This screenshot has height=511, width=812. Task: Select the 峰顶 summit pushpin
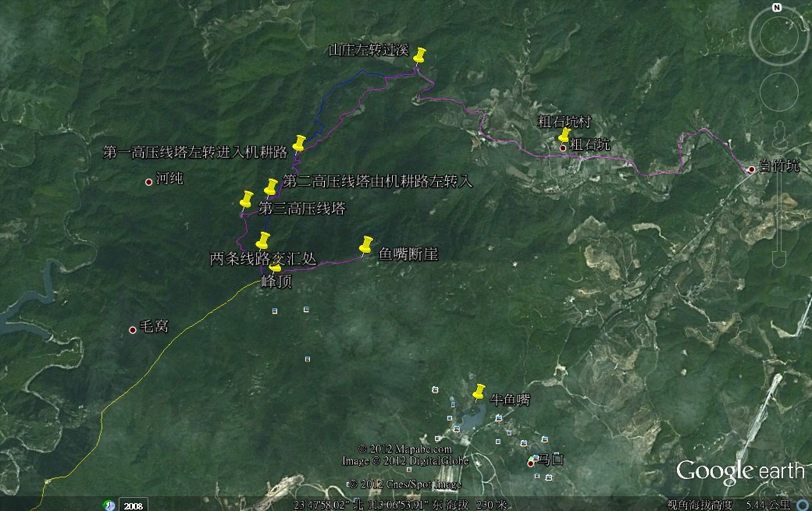[275, 268]
